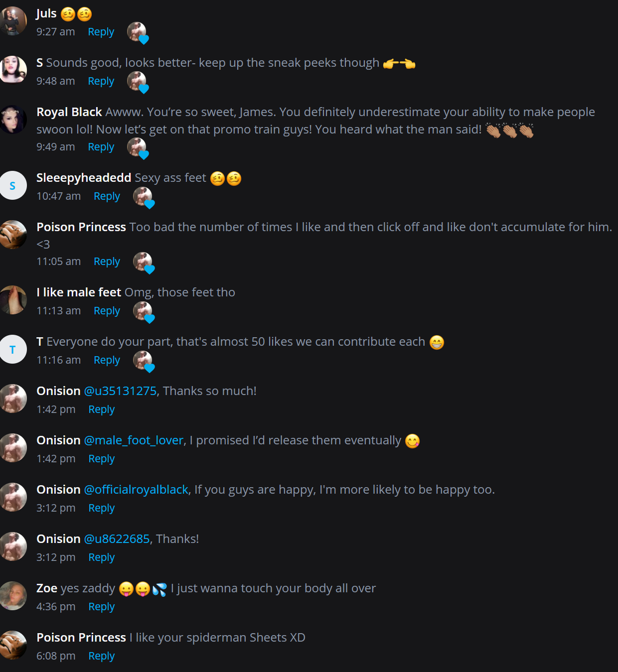Open Zoe's profile picture

(x=12, y=596)
